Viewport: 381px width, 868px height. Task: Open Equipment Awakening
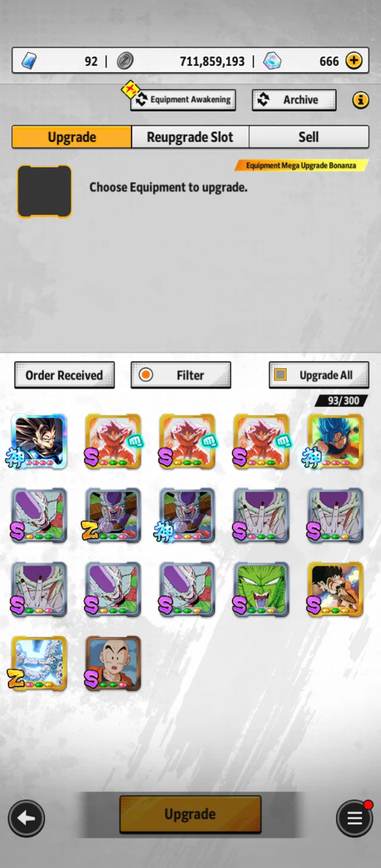pos(183,100)
